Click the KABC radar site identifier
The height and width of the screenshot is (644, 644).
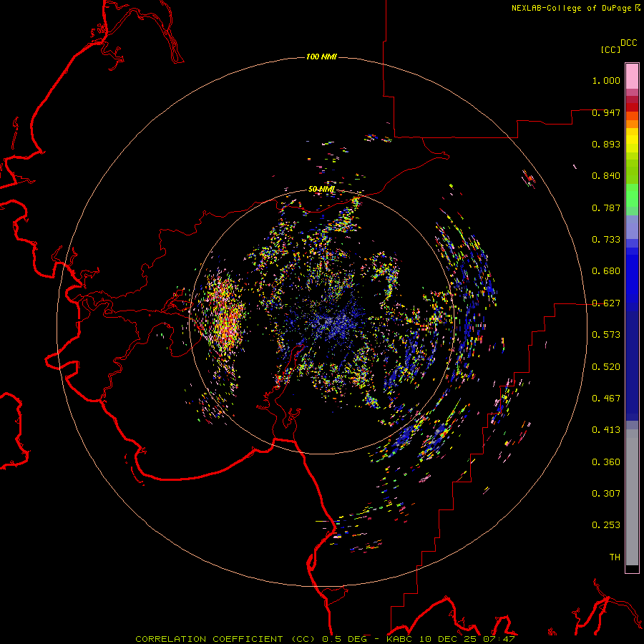coord(400,639)
